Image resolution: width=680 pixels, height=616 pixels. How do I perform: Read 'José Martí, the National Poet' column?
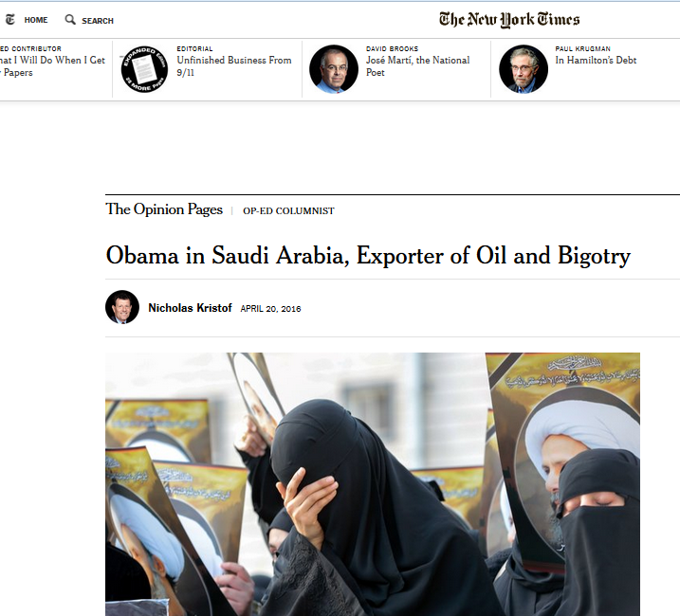point(417,66)
